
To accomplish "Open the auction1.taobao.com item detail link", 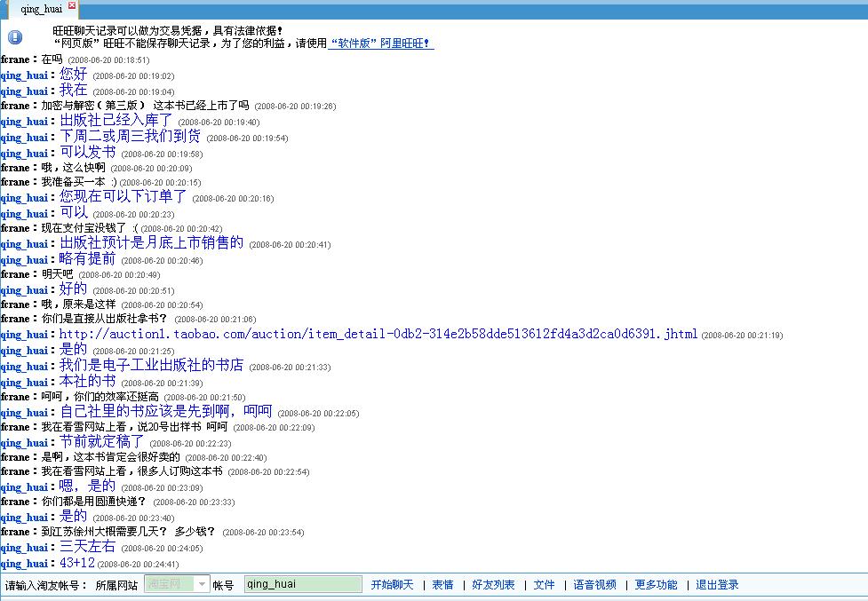I will 378,334.
